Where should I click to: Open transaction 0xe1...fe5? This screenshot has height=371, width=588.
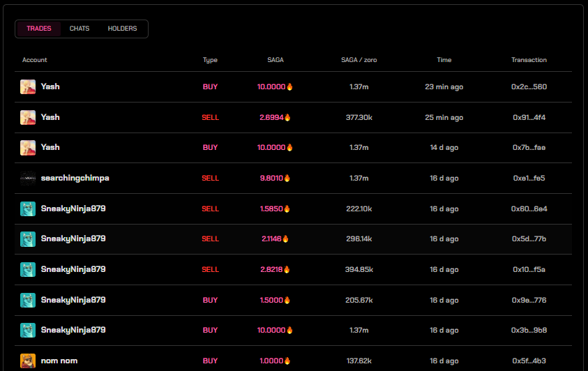tap(529, 178)
